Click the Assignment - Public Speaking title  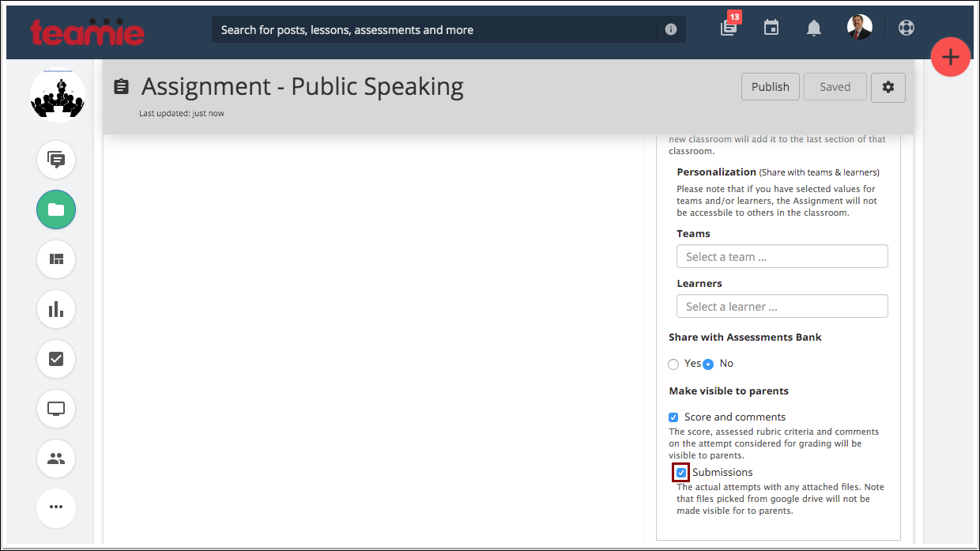(x=303, y=86)
